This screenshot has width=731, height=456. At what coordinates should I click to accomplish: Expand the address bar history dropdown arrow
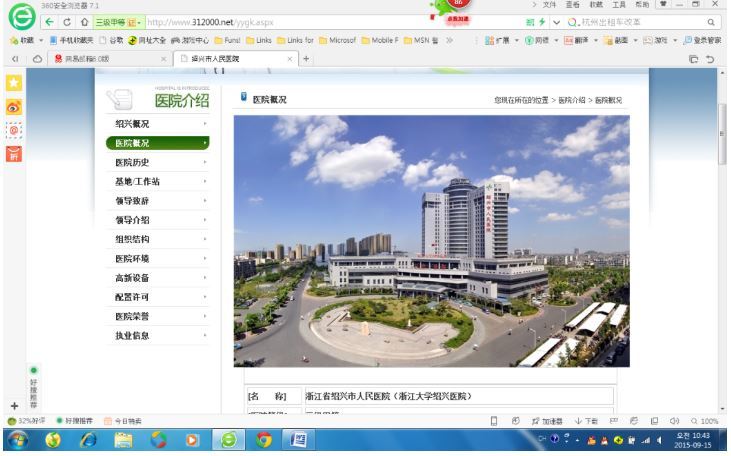[x=556, y=22]
